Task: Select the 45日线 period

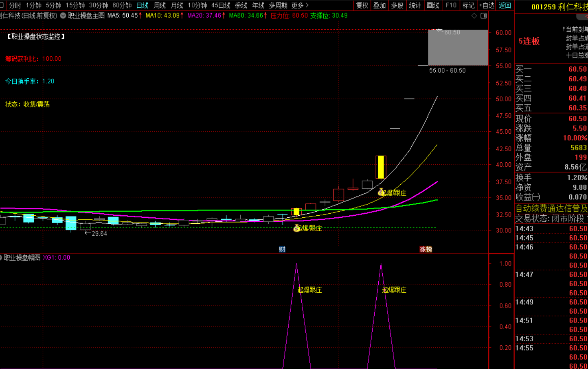Action: point(221,5)
